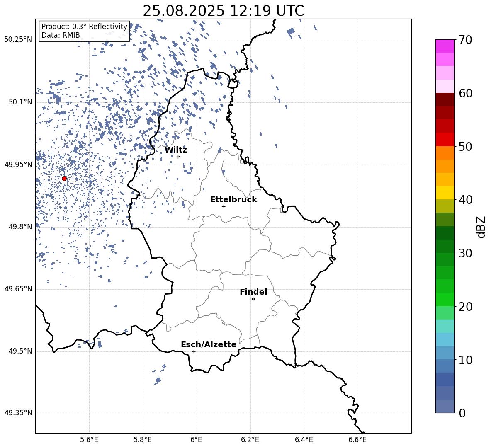The image size is (491, 448).
Task: Click 'Product: 0.3° Reflectivity' text
Action: (x=84, y=27)
